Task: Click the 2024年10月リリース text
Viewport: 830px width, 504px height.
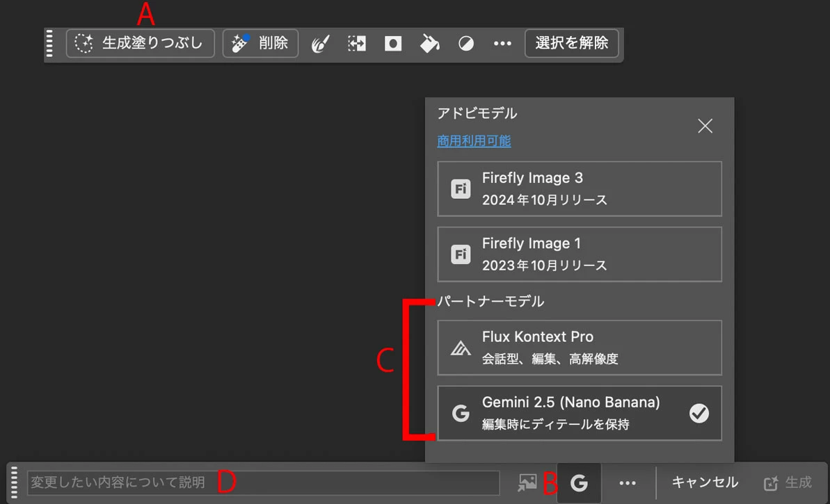Action: [x=544, y=200]
